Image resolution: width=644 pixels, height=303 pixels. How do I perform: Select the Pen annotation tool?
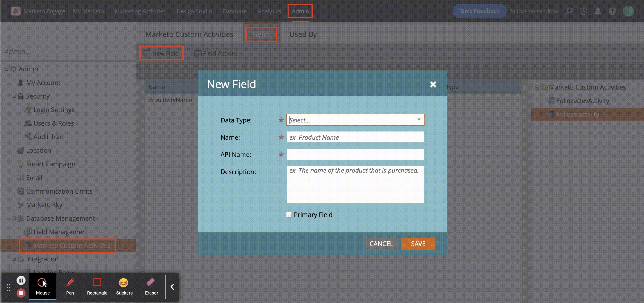[x=70, y=287]
